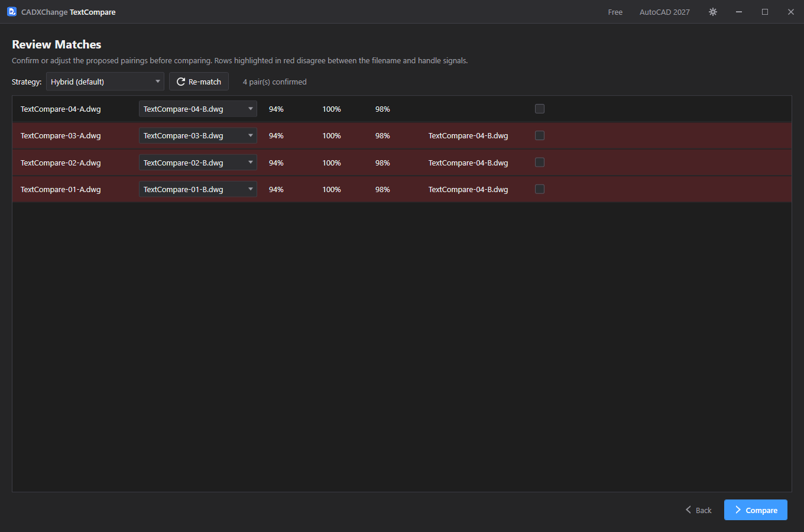The height and width of the screenshot is (532, 804).
Task: Open the TextCompare-03-B.dwg match dropdown
Action: (x=198, y=135)
